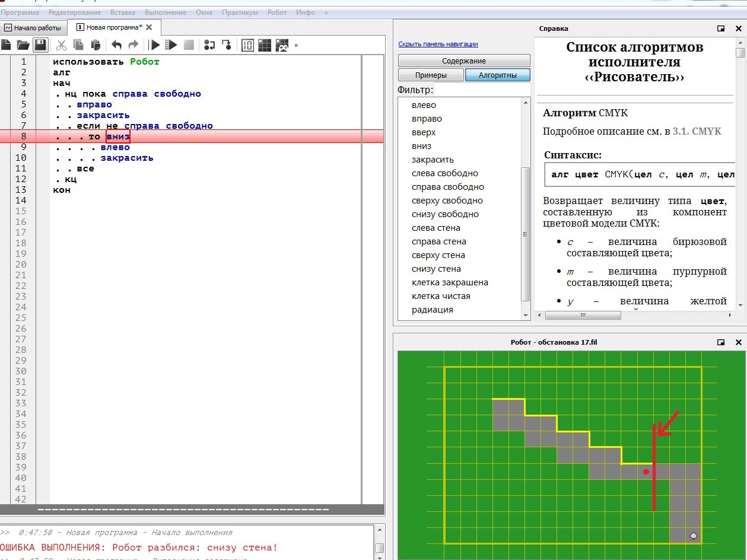Click the help text horizontal scrollbar
Image resolution: width=747 pixels, height=560 pixels.
coord(583,316)
